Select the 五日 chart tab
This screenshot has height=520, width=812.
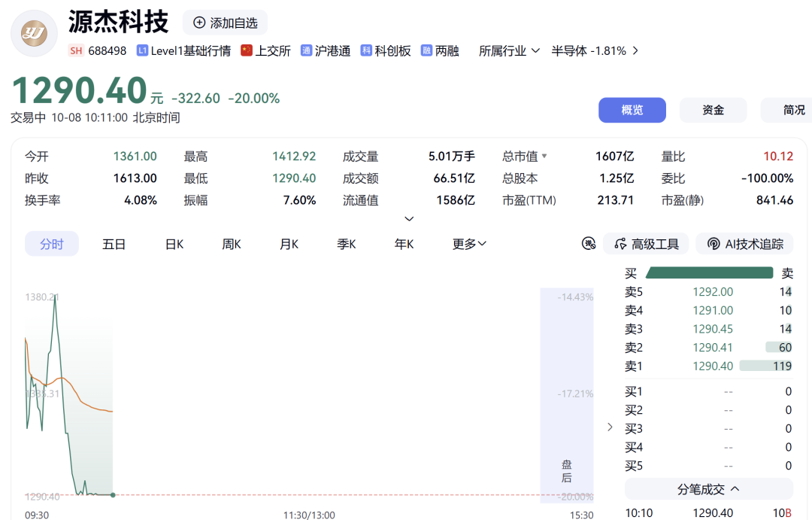pos(114,244)
